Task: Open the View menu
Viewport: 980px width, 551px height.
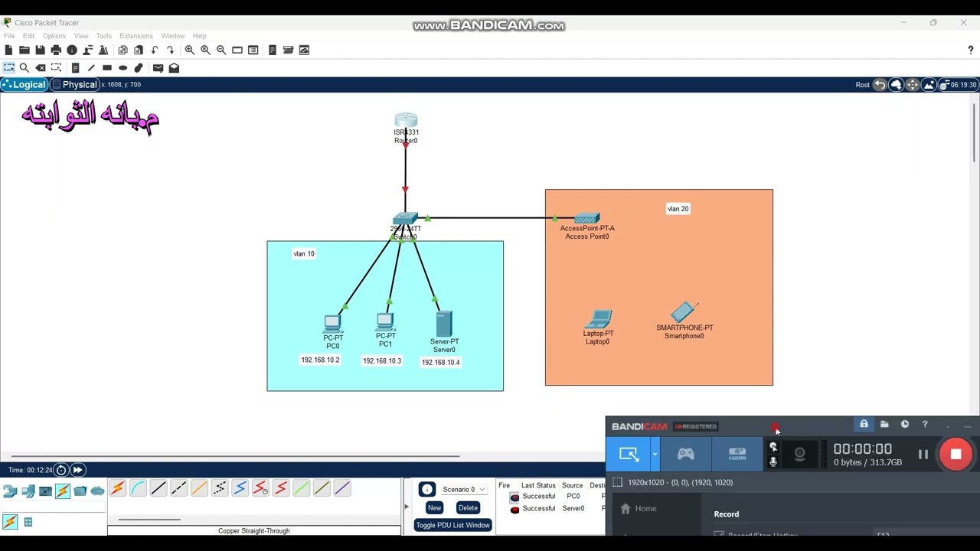Action: pos(81,36)
